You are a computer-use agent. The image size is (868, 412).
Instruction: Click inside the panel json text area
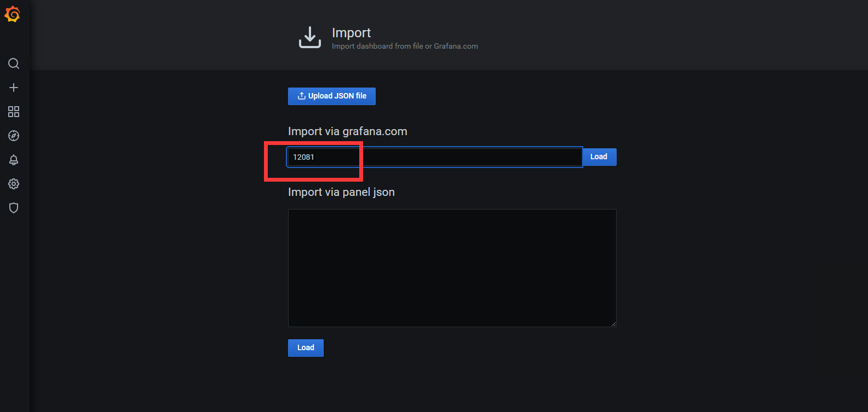tap(452, 268)
